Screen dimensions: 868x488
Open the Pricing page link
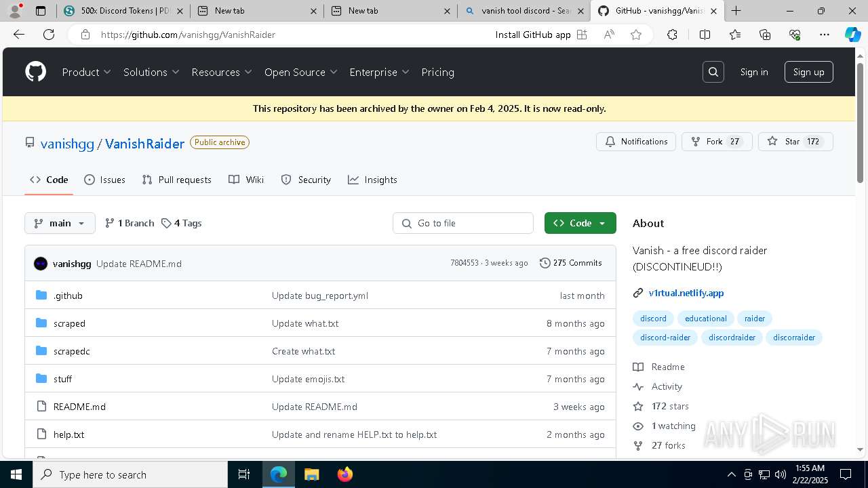(437, 72)
